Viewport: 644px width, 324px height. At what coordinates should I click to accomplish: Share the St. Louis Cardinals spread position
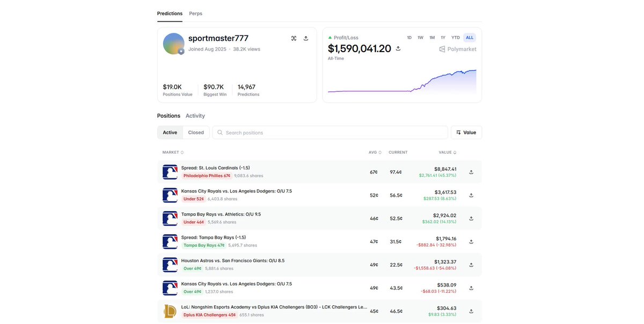[471, 172]
